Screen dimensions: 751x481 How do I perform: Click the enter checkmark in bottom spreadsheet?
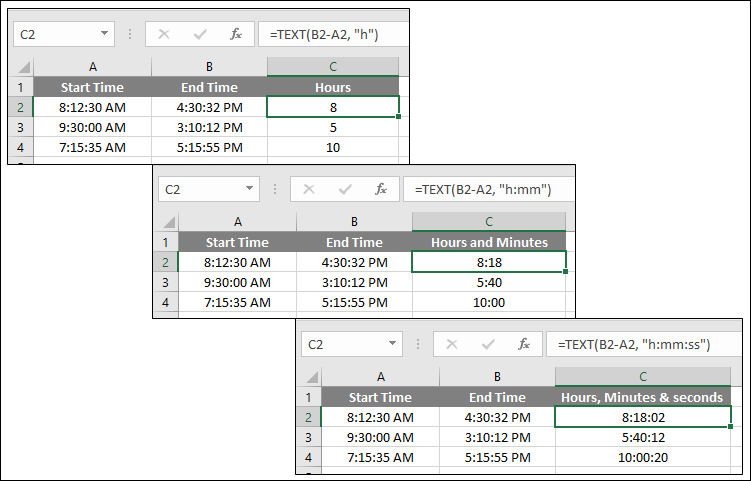tap(488, 344)
